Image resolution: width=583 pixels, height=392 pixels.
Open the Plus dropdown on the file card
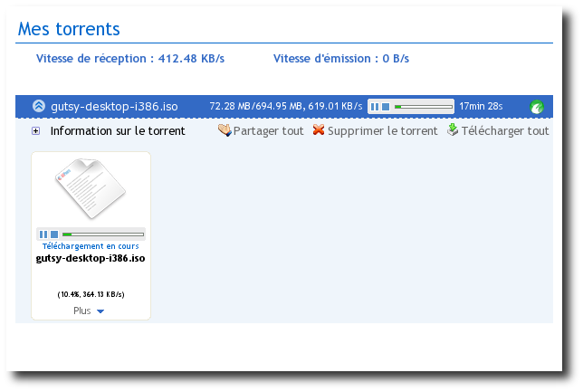tap(89, 311)
